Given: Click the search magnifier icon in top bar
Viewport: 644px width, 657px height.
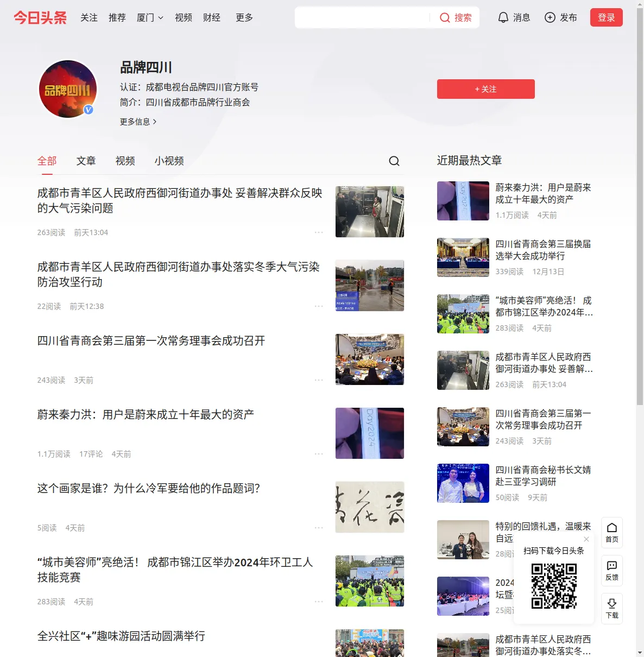Looking at the screenshot, I should [445, 17].
